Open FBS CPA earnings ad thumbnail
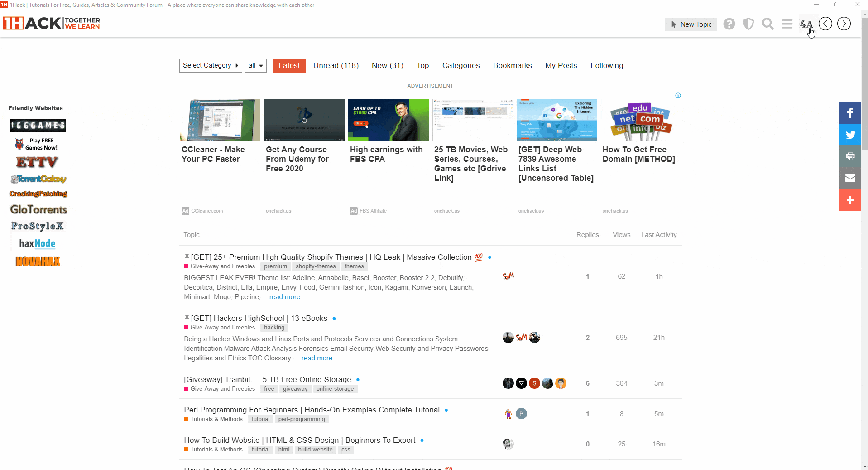868x470 pixels. coord(388,121)
